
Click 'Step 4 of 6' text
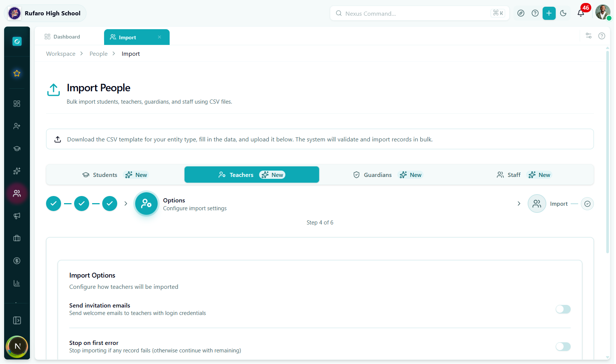coord(320,223)
